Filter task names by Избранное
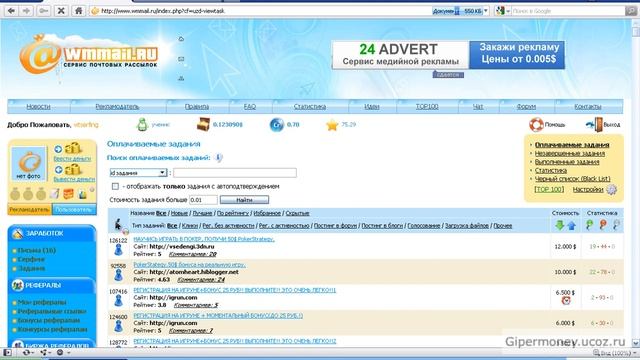 (267, 213)
